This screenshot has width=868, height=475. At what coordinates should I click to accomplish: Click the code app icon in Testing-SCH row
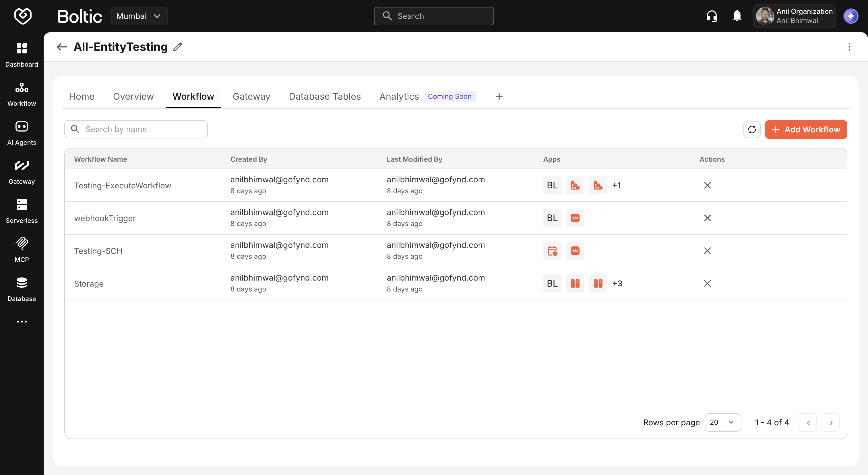575,250
